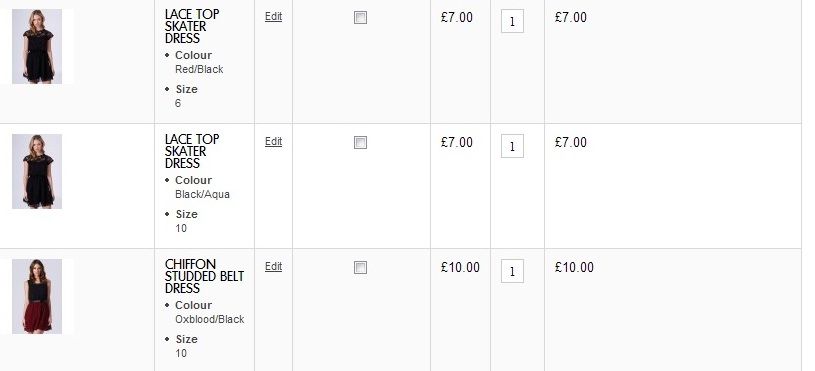Toggle the Chiffon Studded Belt Dress checkbox
Screen dimensions: 815x371
360,268
